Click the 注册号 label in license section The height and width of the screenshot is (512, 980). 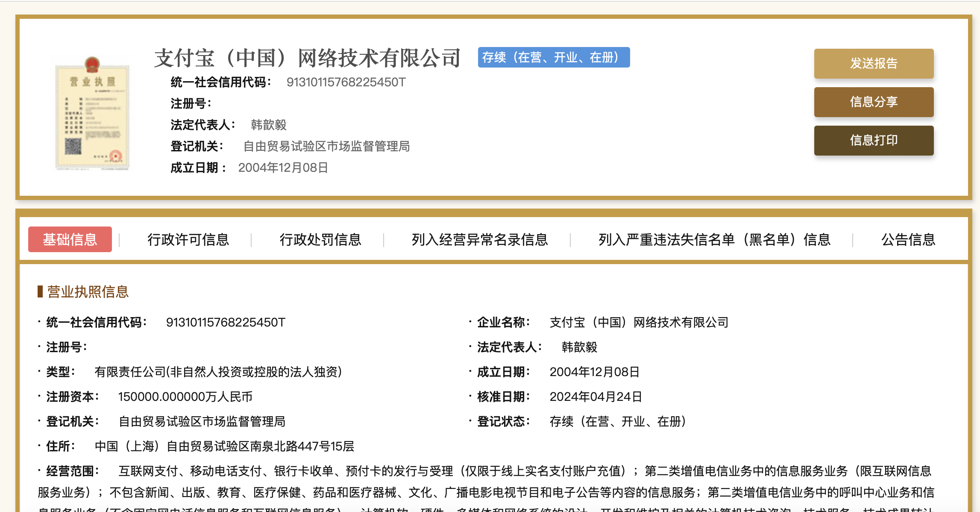(67, 347)
